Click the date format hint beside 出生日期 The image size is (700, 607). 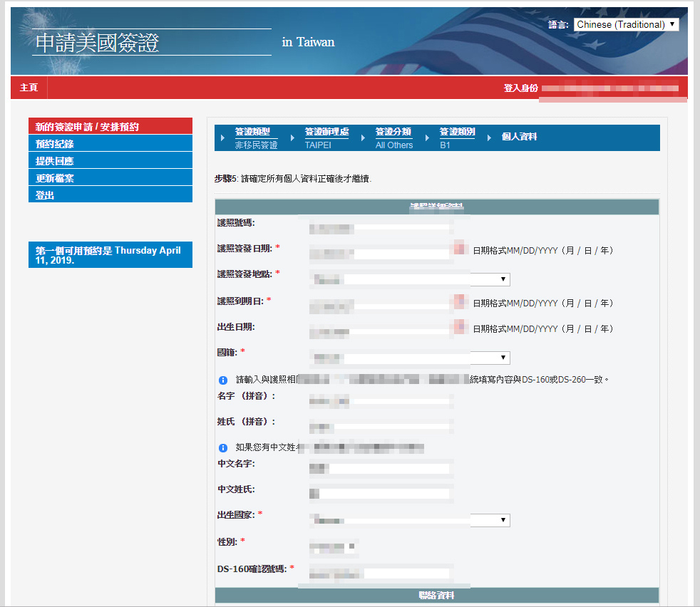(x=543, y=328)
